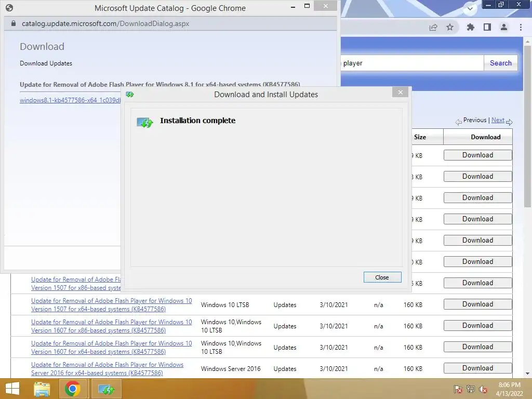Open the Windows 10 Version 1607 x64 update link
Image resolution: width=532 pixels, height=399 pixels.
pos(112,348)
